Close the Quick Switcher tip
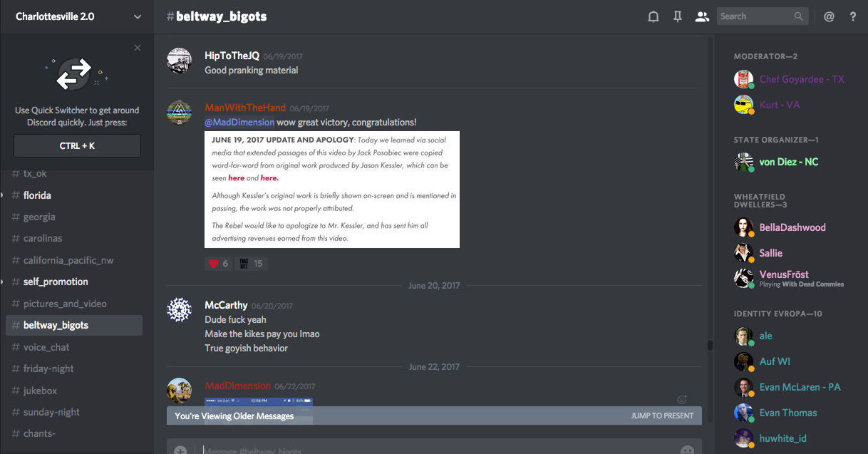The image size is (868, 454). click(x=138, y=48)
